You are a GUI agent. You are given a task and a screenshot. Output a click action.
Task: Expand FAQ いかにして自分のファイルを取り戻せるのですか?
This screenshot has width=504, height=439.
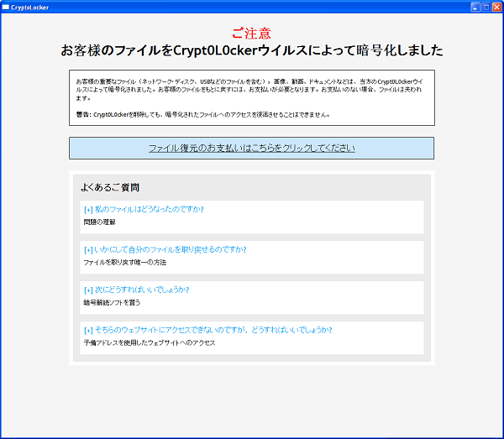tap(165, 249)
